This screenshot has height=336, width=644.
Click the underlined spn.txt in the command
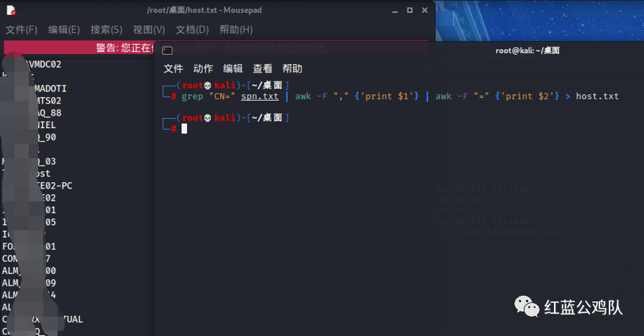(x=260, y=96)
